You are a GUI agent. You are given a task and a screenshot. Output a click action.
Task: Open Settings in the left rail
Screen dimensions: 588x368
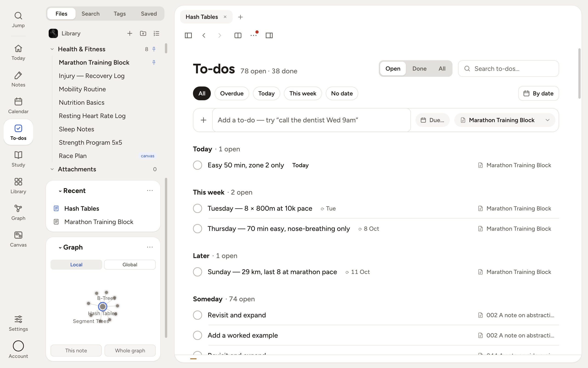click(18, 323)
